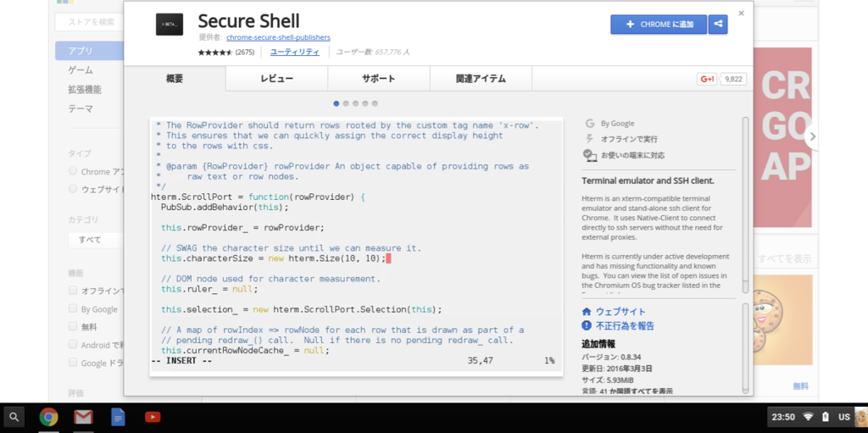Viewport: 868px width, 433px height.
Task: Click 不正行為を報告 link
Action: coord(625,325)
